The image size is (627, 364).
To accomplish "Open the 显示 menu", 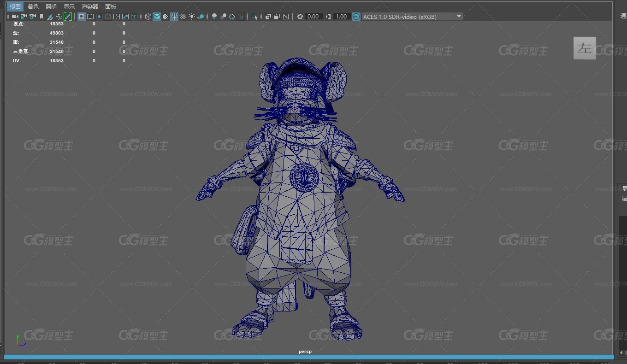I will [x=69, y=6].
